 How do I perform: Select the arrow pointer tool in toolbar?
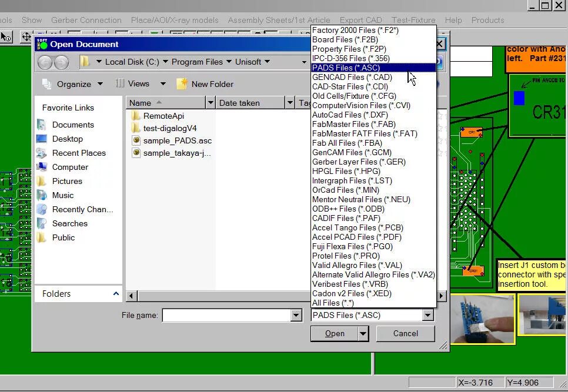[x=6, y=37]
